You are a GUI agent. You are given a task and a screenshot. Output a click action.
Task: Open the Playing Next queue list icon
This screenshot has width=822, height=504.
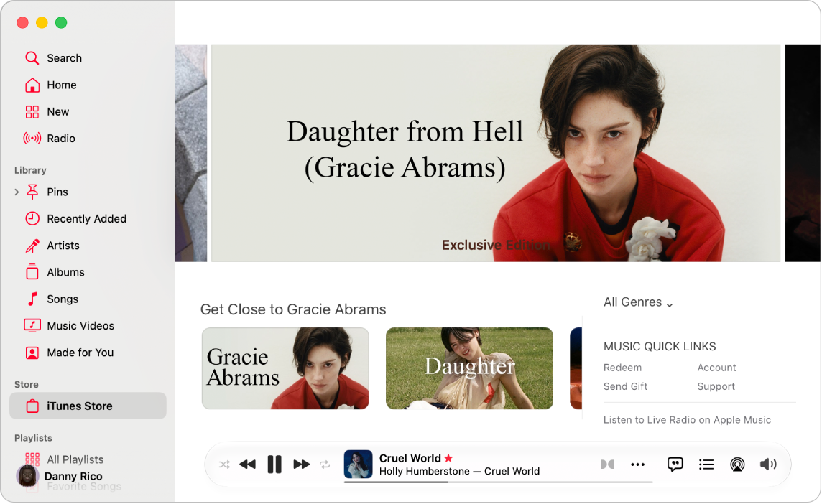(706, 465)
